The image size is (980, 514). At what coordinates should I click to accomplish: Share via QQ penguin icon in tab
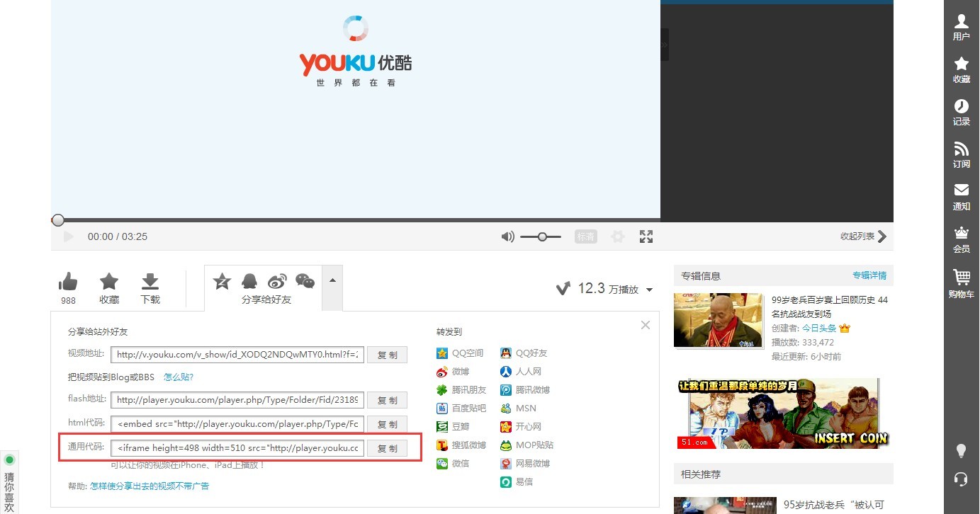coord(249,280)
